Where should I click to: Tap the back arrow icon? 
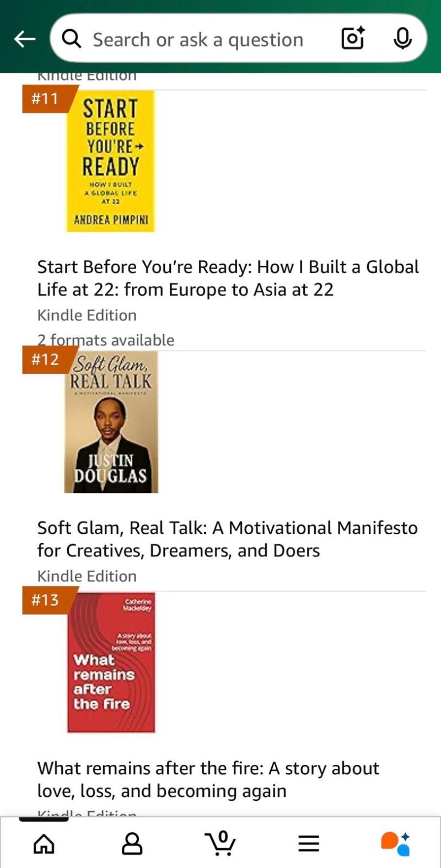[x=25, y=39]
